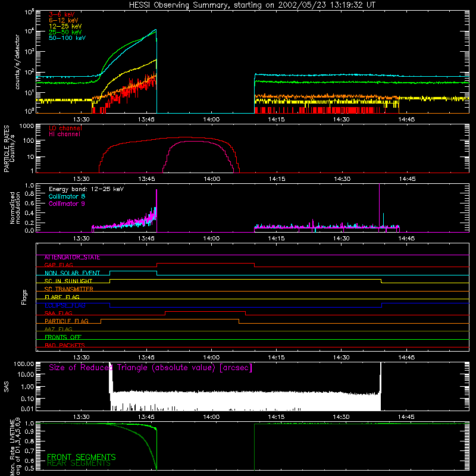Click the SC_IN_SUNLIGHT flag label

(x=68, y=281)
